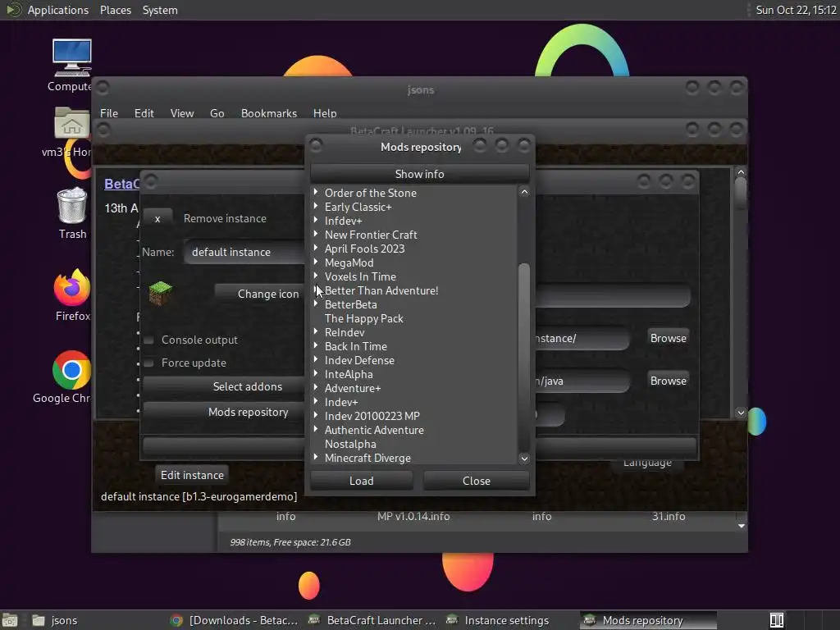Select The Happy Pack in the list
The image size is (840, 630).
coord(363,318)
